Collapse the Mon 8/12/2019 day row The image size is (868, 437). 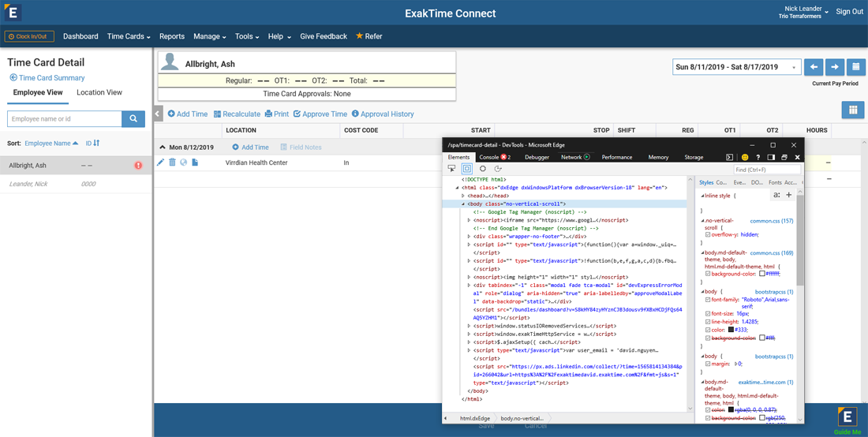(163, 148)
